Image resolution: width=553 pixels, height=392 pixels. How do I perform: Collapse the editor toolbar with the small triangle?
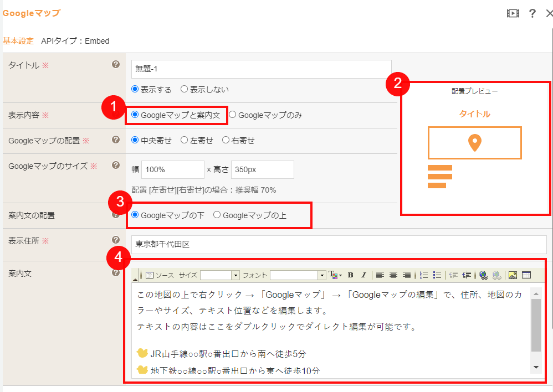(x=135, y=279)
